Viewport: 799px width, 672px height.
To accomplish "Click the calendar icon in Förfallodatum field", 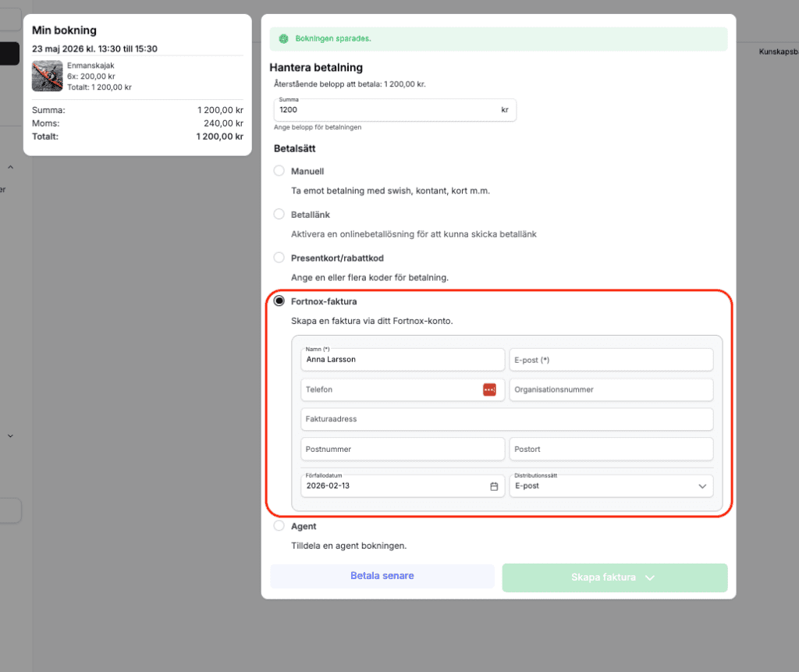I will tap(494, 486).
